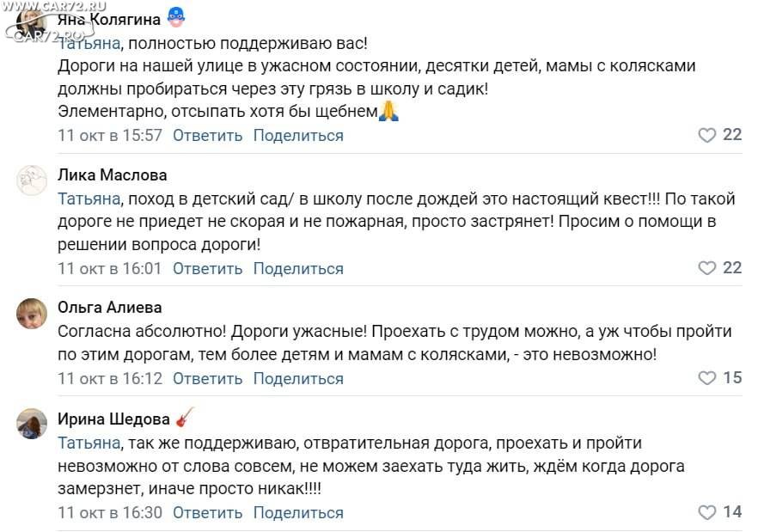758x532 pixels.
Task: Click the masked emoji status by Яна Колягина
Action: [176, 17]
